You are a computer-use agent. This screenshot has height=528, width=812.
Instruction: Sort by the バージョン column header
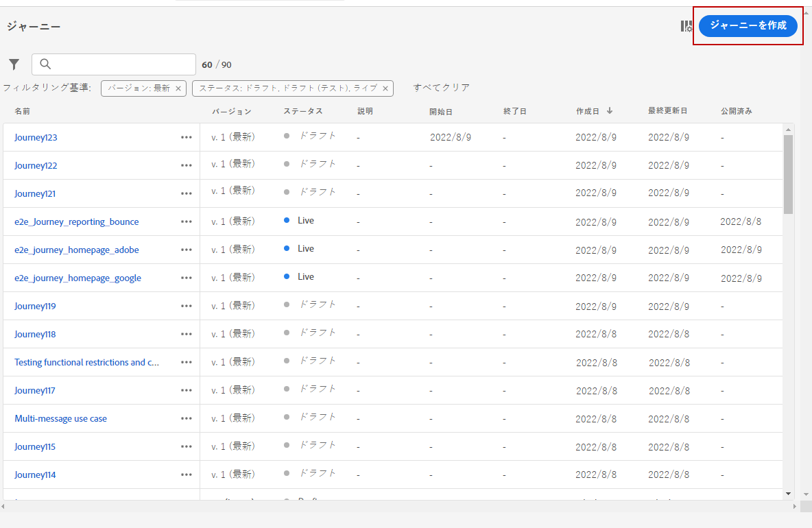coord(232,111)
